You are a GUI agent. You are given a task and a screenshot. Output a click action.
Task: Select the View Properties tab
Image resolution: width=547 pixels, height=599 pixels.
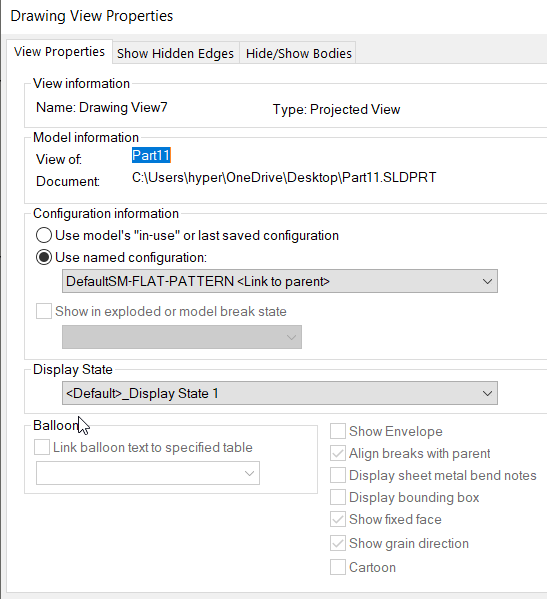(59, 52)
